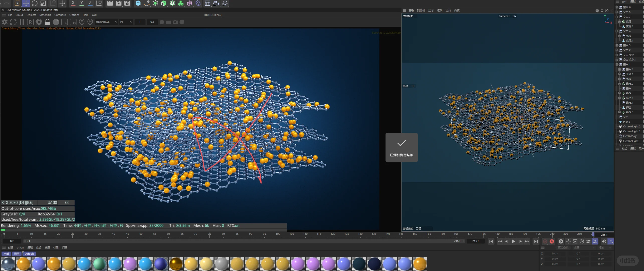Open the PT kernel dropdown
This screenshot has width=644, height=271.
coord(126,22)
